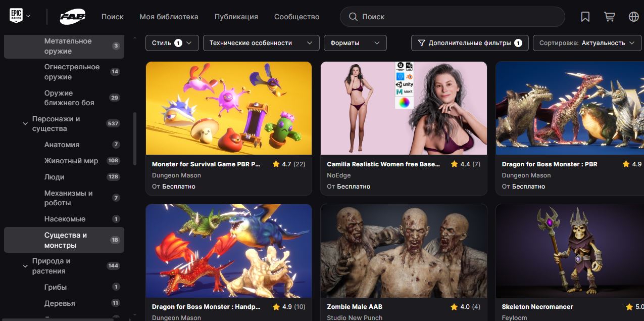
Task: Select Персонажи и существа parent category label
Action: [x=56, y=124]
